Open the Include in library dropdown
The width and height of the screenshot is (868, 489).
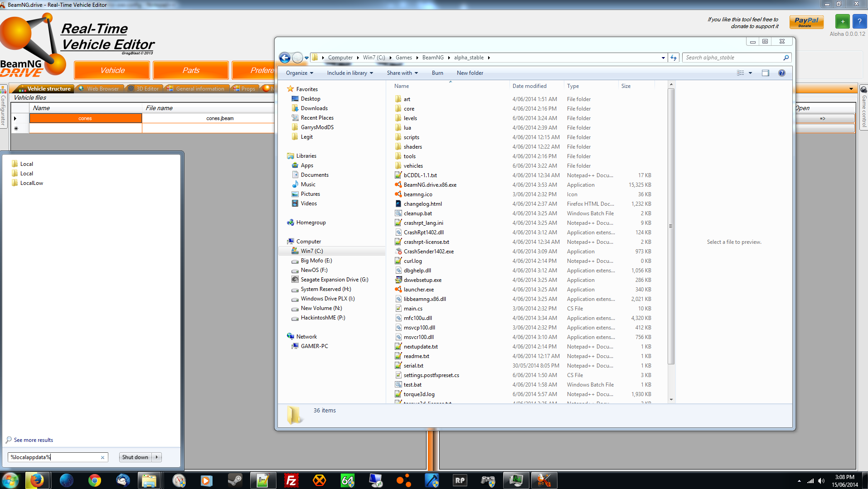(x=350, y=73)
